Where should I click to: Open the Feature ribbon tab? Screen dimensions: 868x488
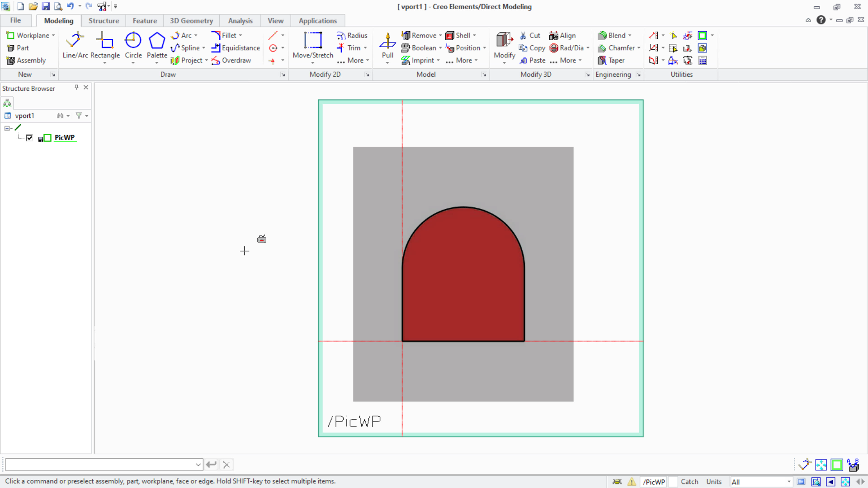[x=145, y=21]
